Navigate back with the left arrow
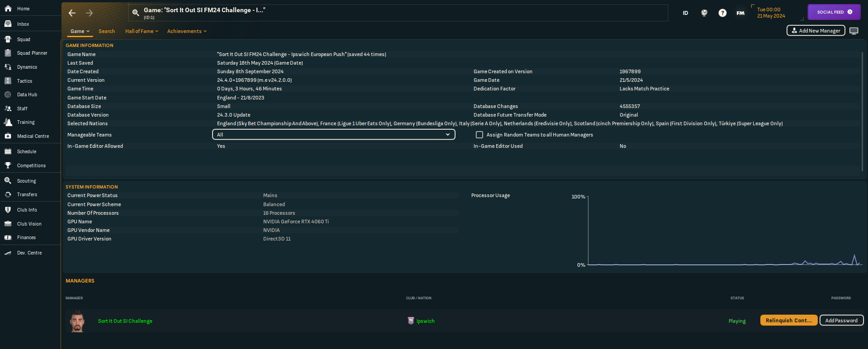The image size is (868, 349). pyautogui.click(x=72, y=13)
